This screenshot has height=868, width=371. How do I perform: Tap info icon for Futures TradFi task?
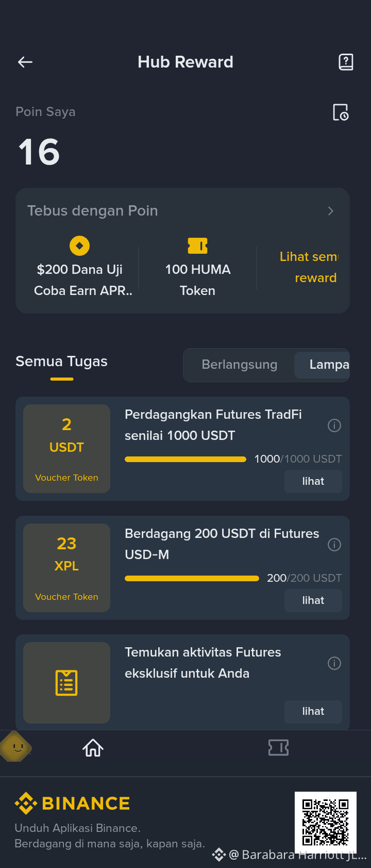tap(334, 425)
